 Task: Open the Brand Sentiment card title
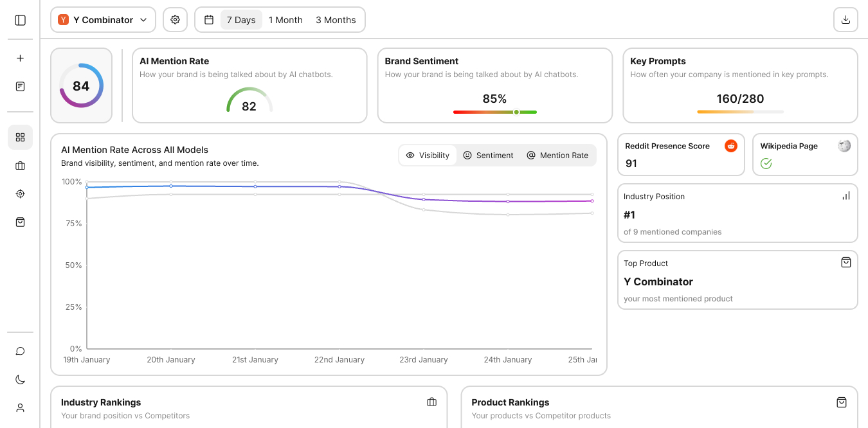tap(422, 61)
